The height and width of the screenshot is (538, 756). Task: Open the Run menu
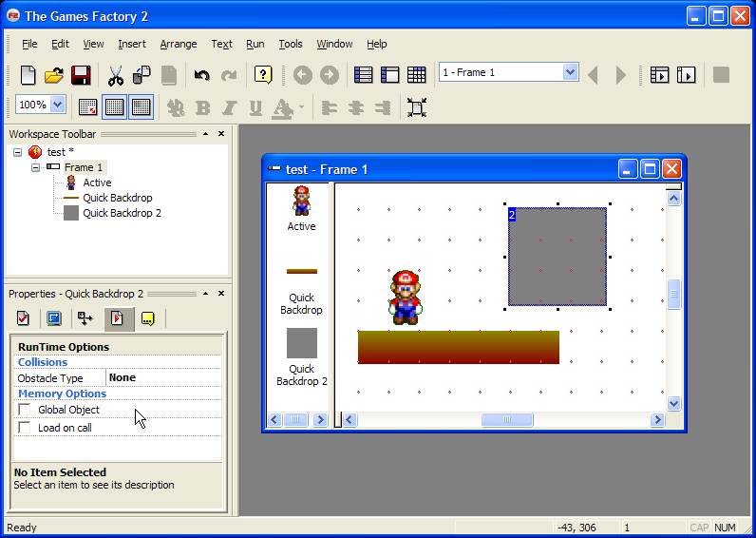pos(255,44)
